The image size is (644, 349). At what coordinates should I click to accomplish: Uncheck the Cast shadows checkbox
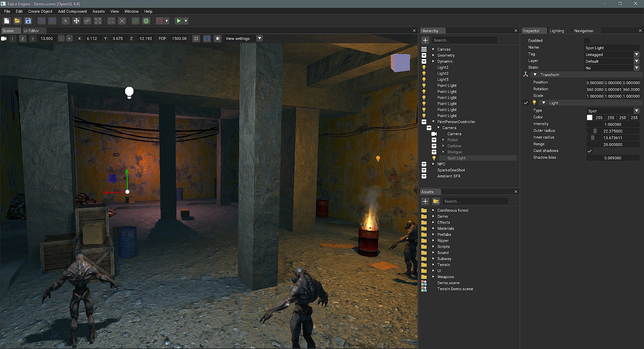coord(590,151)
